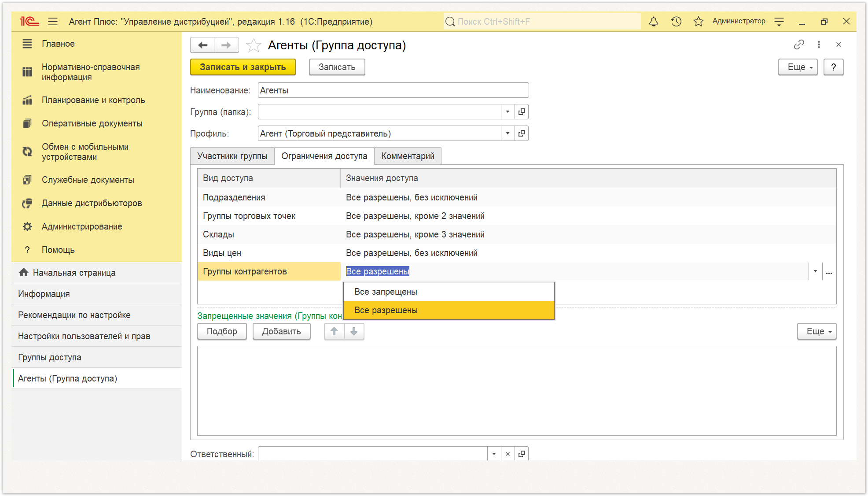Screen dimensions: 868x496
Task: Open Рекомендации по настройке item
Action: (x=97, y=315)
